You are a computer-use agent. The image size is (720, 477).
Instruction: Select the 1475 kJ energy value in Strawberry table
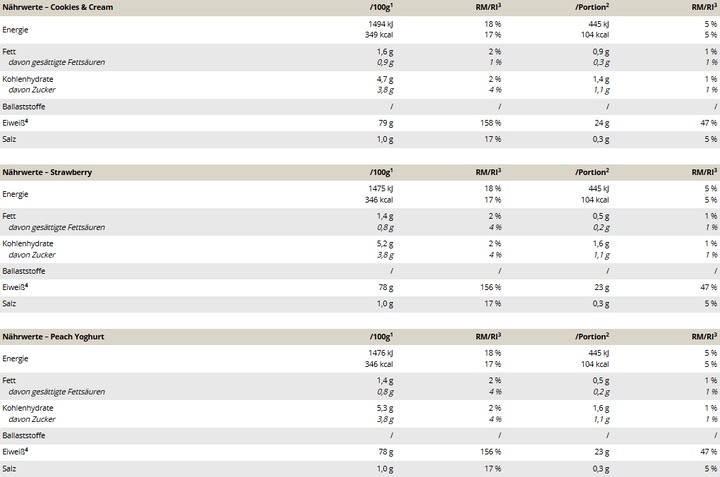(x=381, y=189)
